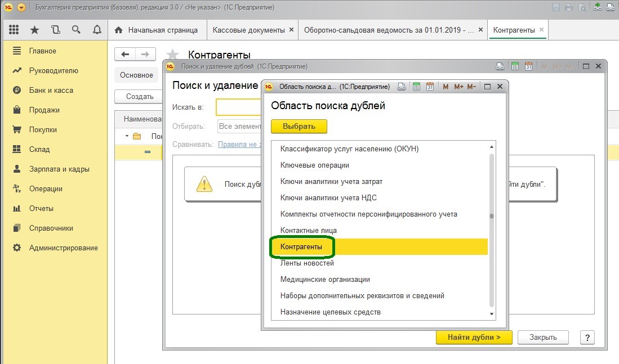This screenshot has height=364, width=619.
Task: Open the sections menu grid icon
Action: click(14, 30)
